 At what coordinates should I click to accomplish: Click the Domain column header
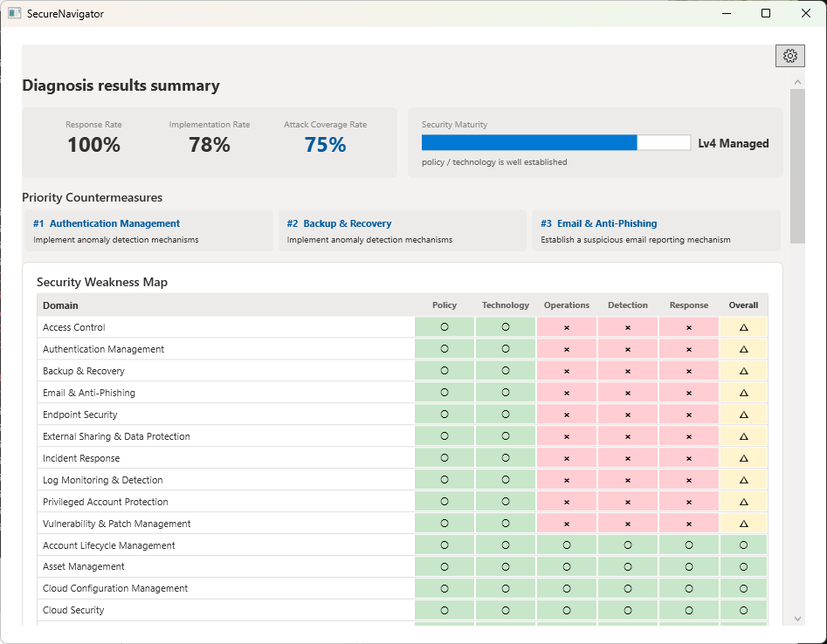60,305
